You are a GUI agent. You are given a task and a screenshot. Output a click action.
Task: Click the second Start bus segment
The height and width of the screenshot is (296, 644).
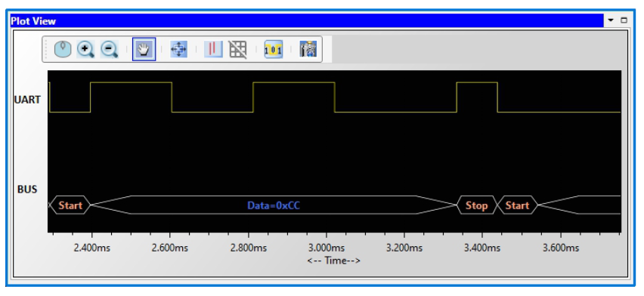(x=517, y=205)
